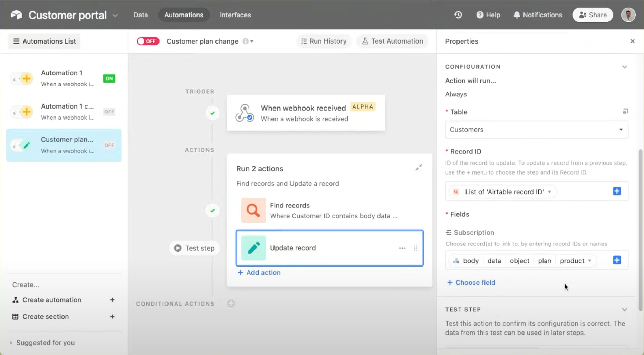Turn off the Automation 1 ON toggle
Viewport: 644px width, 355px height.
click(109, 78)
